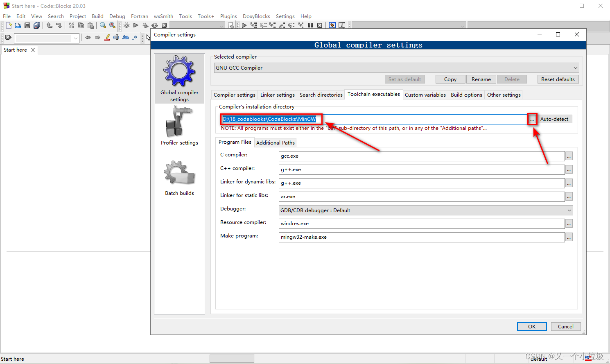Click the Redo arrow icon
The width and height of the screenshot is (610, 364).
(x=59, y=25)
